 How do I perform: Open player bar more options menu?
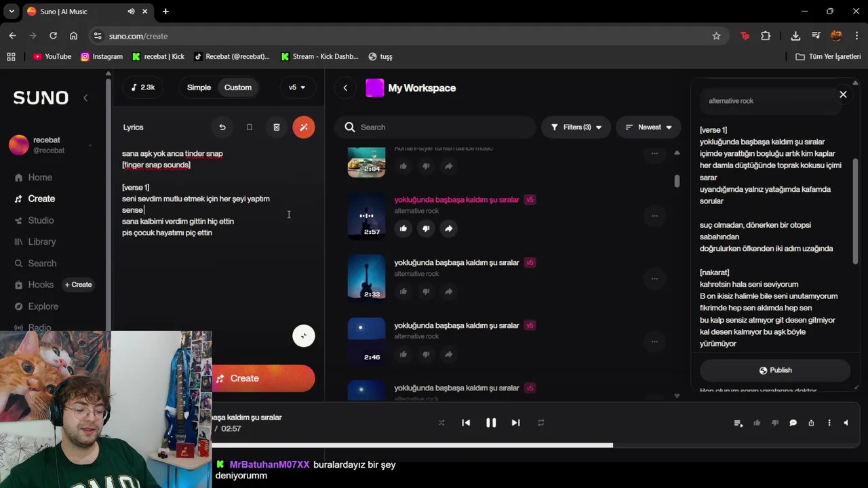pos(829,423)
